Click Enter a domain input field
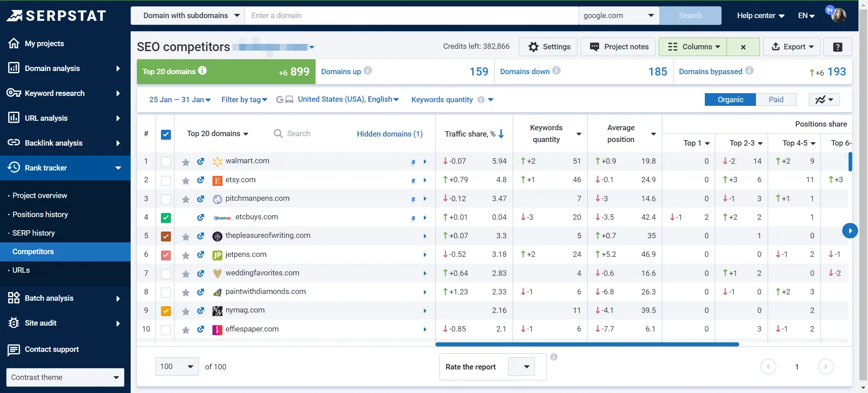Viewport: 868px width, 393px height. 411,15
